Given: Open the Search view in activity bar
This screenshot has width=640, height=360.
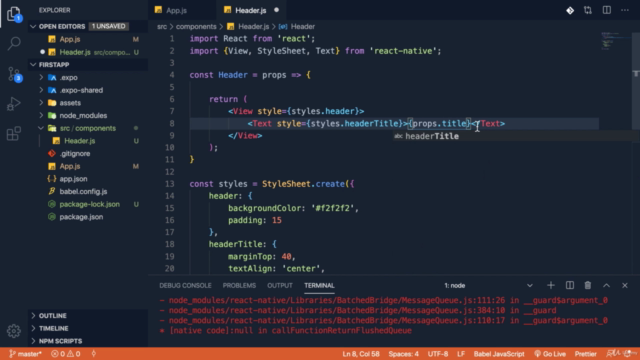Looking at the screenshot, I should [x=14, y=43].
